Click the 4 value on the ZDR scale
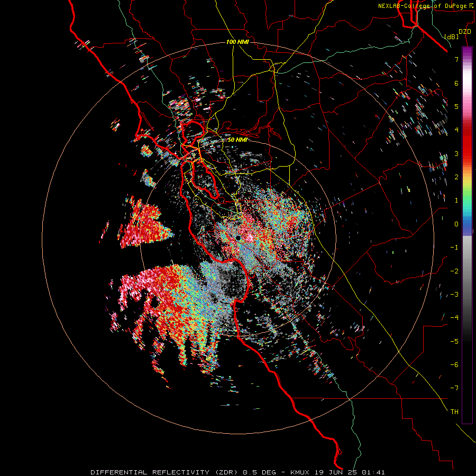Viewport: 476px width, 476px height. point(456,130)
